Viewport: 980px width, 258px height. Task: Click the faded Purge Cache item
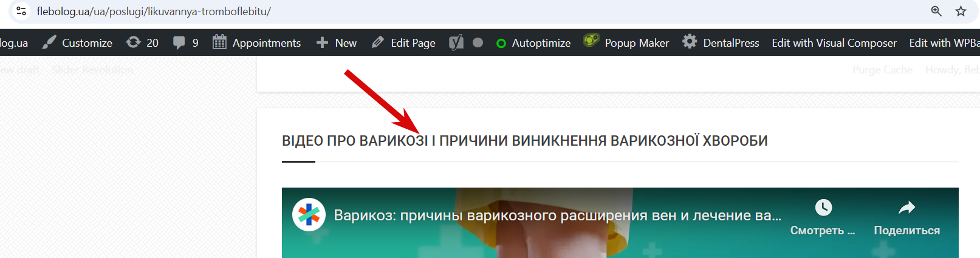[x=882, y=70]
